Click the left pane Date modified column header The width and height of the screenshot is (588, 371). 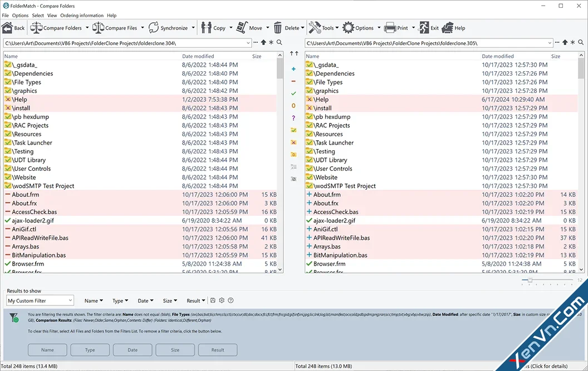click(x=198, y=56)
